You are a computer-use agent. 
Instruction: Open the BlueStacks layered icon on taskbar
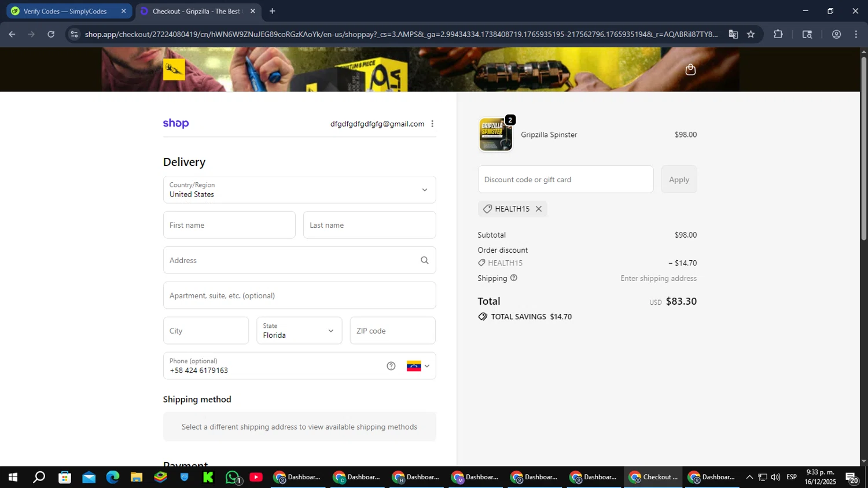[x=160, y=477]
